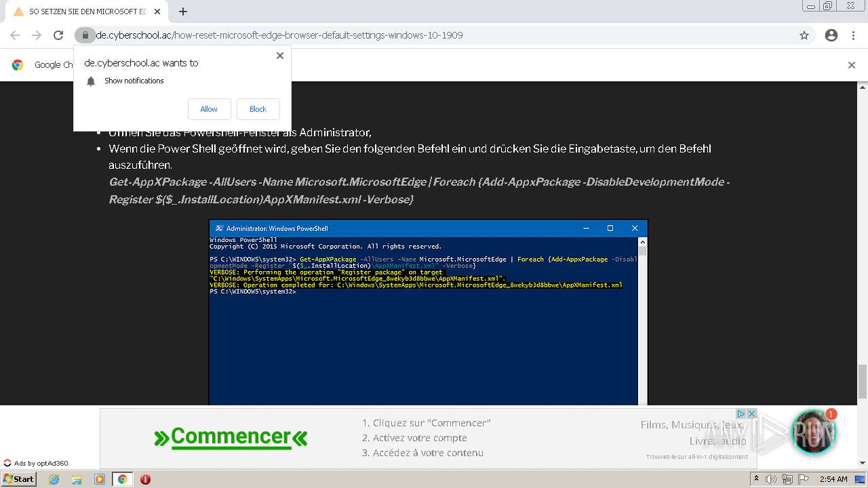Click the 'Ads by optAd360' label
The width and height of the screenshot is (868, 488).
(x=36, y=464)
